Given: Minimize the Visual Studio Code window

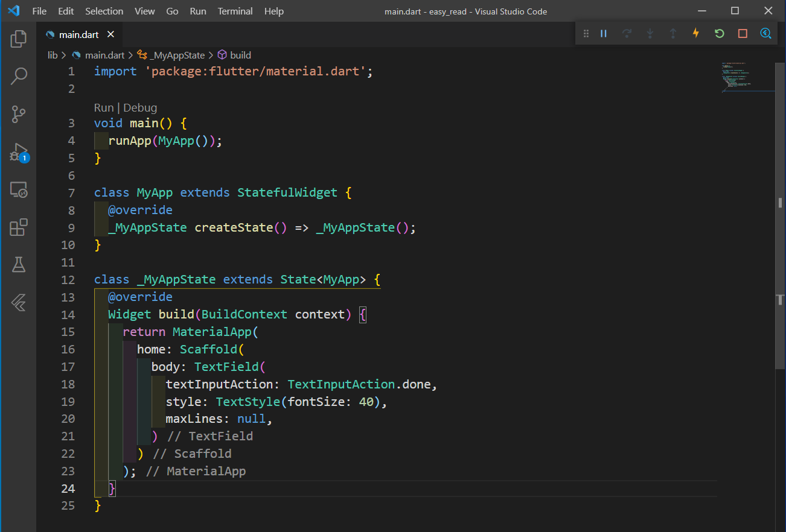Looking at the screenshot, I should 701,11.
